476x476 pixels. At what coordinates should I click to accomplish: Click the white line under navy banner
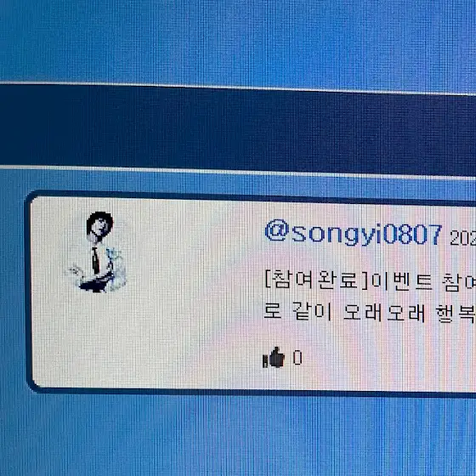[x=238, y=173]
